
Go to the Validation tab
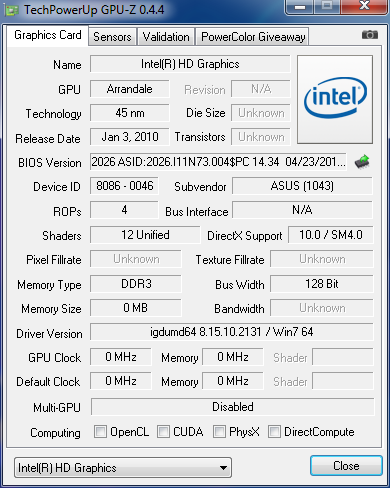click(x=166, y=37)
